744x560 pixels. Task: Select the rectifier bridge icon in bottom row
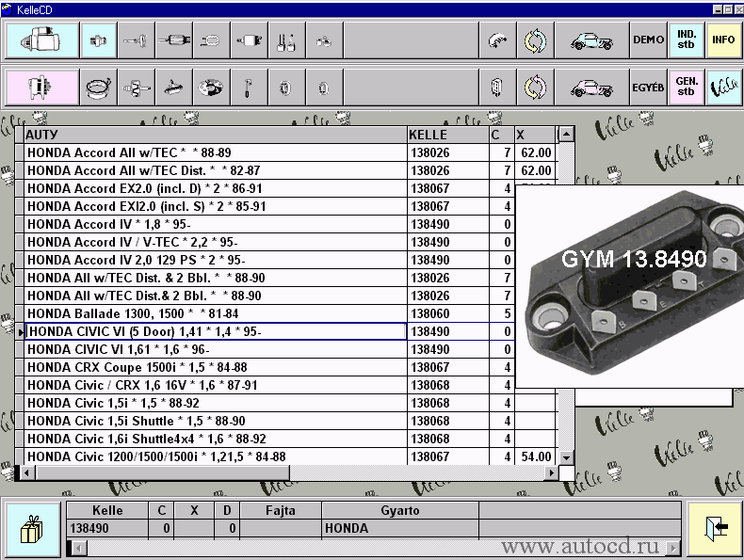[173, 88]
